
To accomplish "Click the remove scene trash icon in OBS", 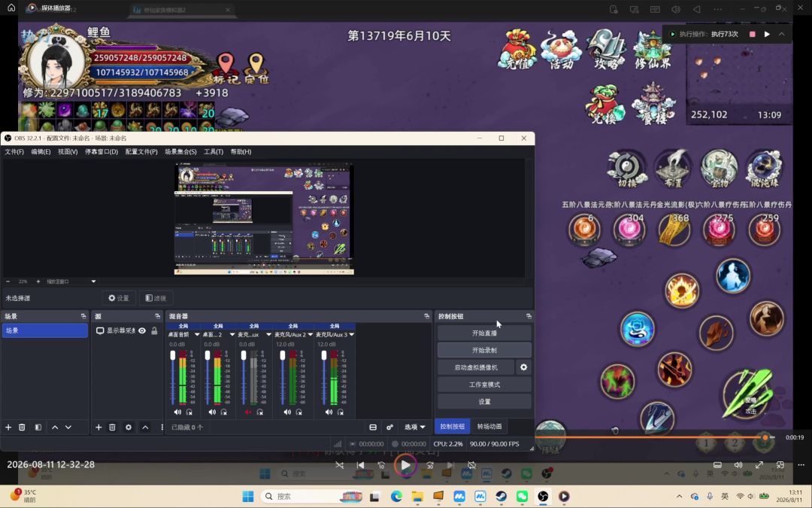I will tap(22, 427).
